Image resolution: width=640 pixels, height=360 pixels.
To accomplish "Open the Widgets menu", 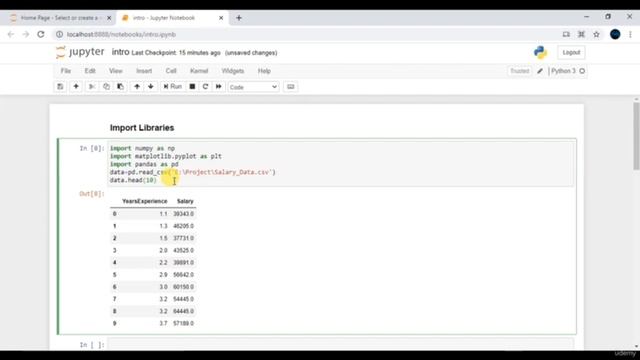I will pyautogui.click(x=233, y=71).
